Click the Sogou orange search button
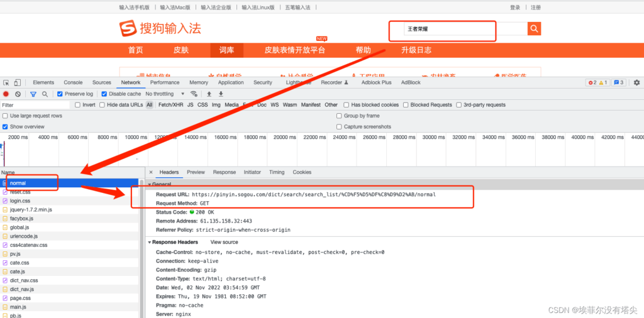Screen dimensions: 644x318 (534, 29)
